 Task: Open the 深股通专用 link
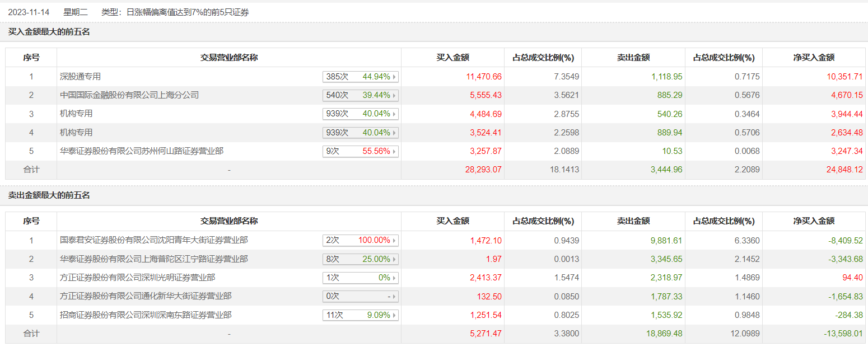[81, 77]
